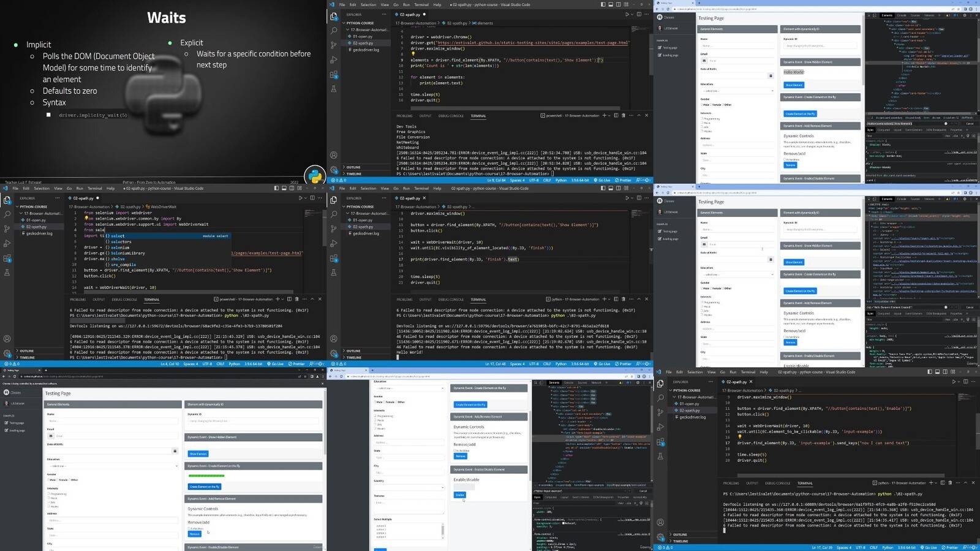Split the editor in 'Count is' VS Code window
This screenshot has height=551, width=980.
click(x=639, y=14)
